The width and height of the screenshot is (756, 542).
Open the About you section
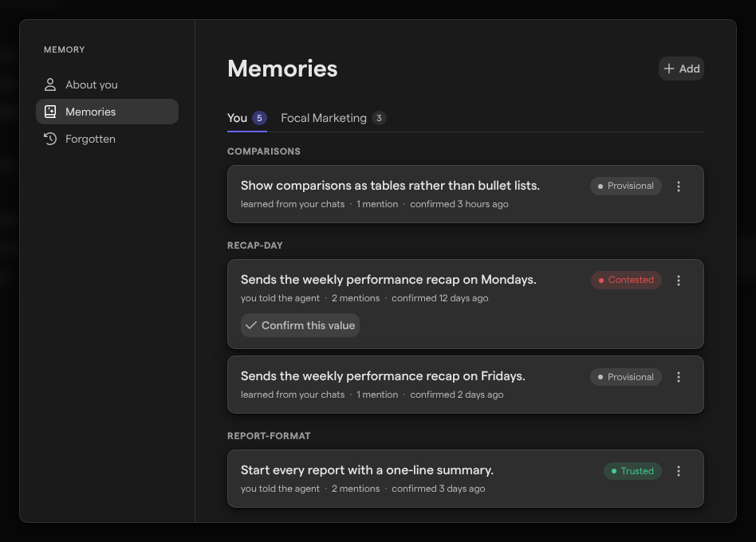107,84
